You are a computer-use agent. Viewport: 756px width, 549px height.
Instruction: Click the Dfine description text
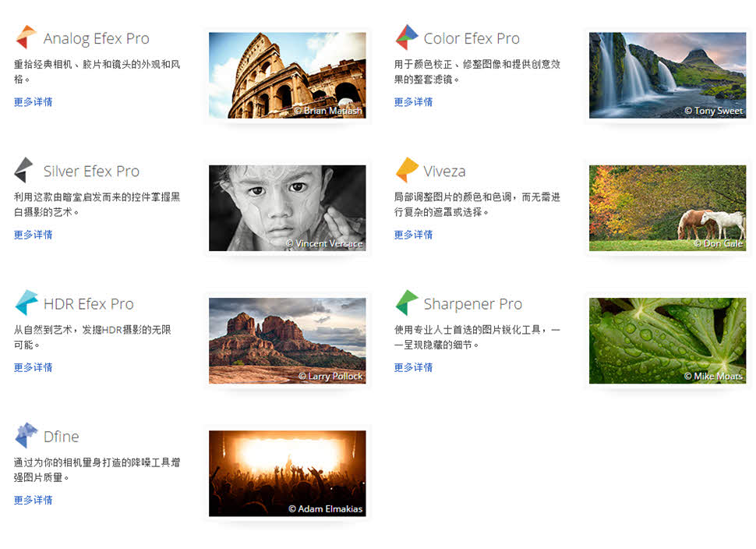[x=97, y=469]
